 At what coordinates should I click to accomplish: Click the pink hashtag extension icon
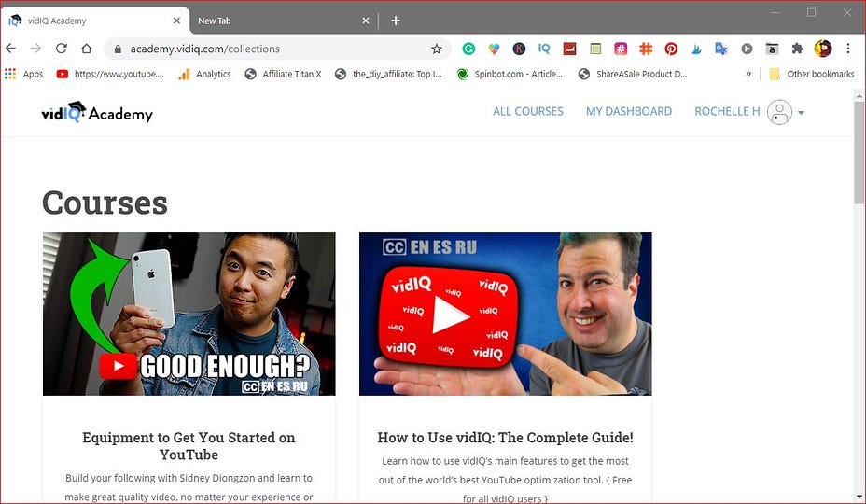(x=621, y=49)
